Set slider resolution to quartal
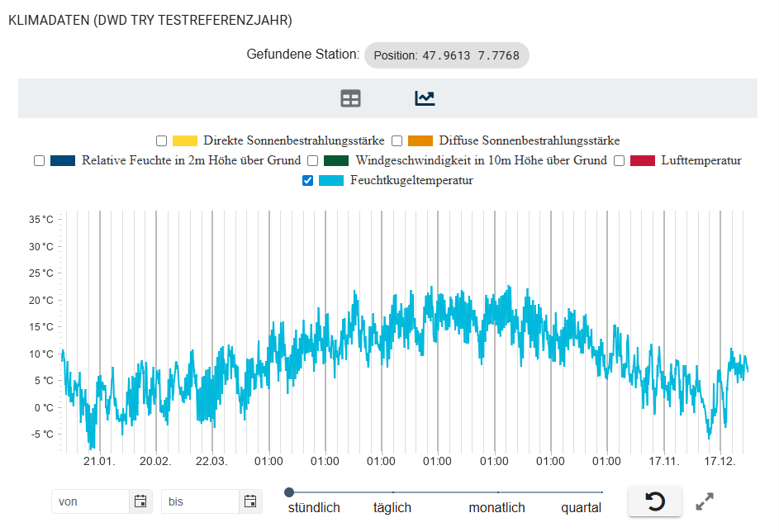This screenshot has height=532, width=779. (601, 492)
